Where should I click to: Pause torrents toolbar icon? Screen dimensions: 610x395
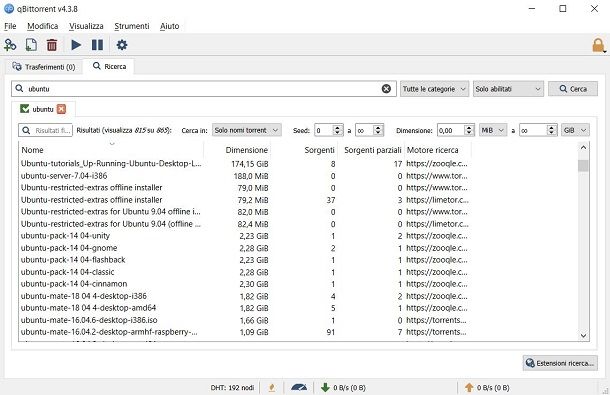[x=97, y=45]
